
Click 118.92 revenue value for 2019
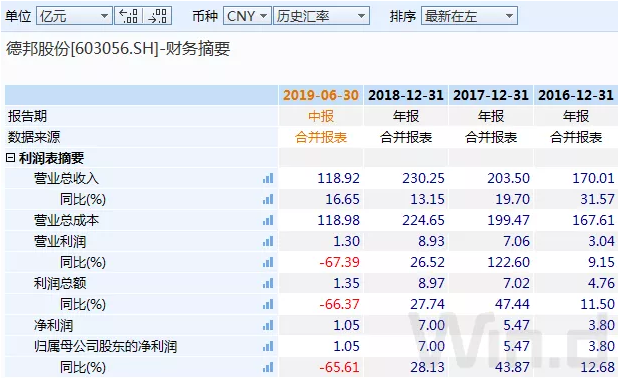click(x=339, y=178)
